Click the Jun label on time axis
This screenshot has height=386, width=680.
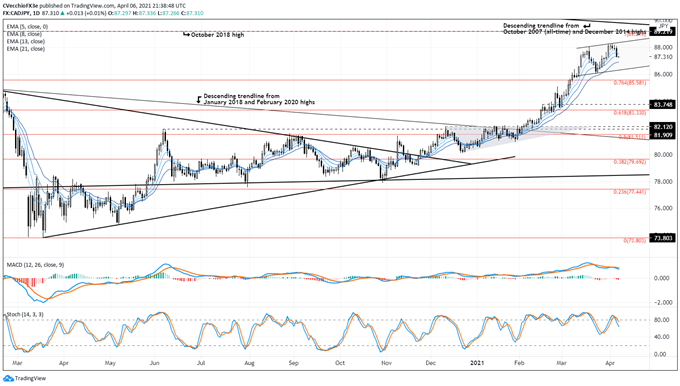pos(154,363)
